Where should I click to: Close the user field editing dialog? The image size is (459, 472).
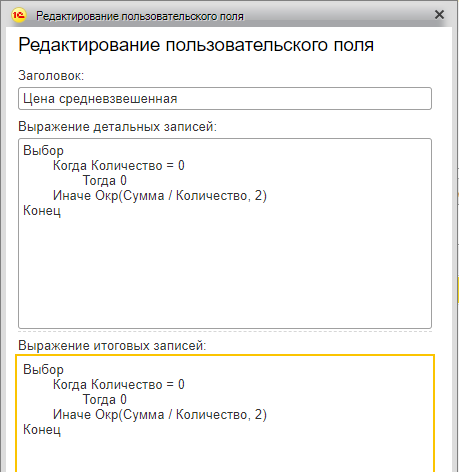(x=439, y=15)
